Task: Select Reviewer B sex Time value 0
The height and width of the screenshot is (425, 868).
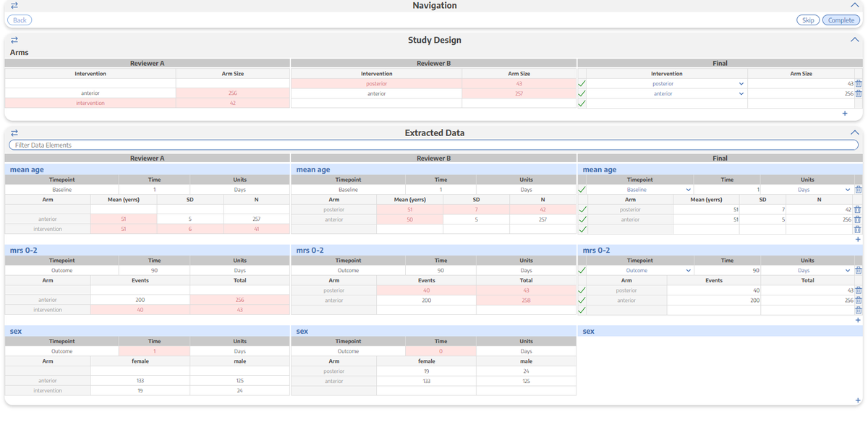Action: (x=441, y=351)
